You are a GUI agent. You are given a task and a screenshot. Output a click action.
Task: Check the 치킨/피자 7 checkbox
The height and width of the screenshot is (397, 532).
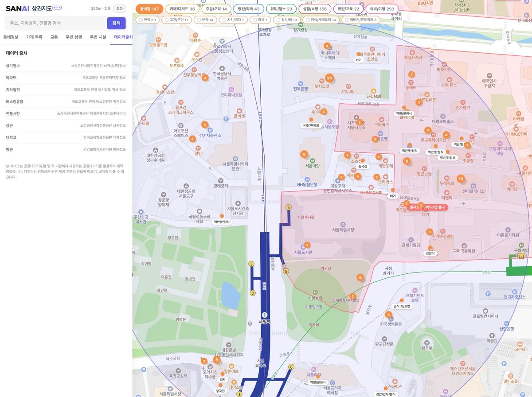224,20
